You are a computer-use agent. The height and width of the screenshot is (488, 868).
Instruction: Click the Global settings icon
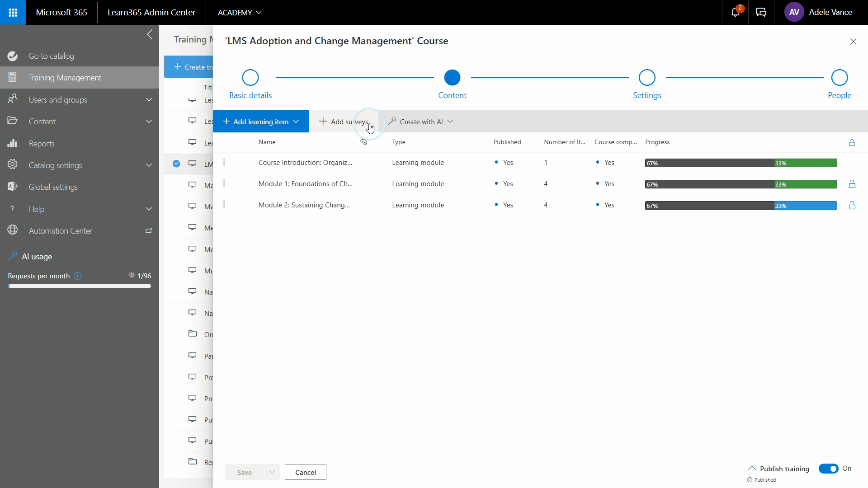point(13,187)
